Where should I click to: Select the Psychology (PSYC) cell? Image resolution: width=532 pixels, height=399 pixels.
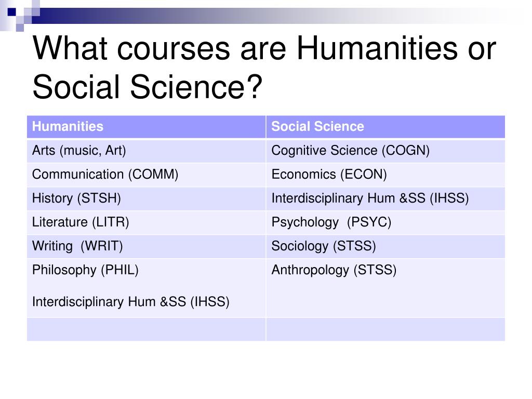pos(385,222)
